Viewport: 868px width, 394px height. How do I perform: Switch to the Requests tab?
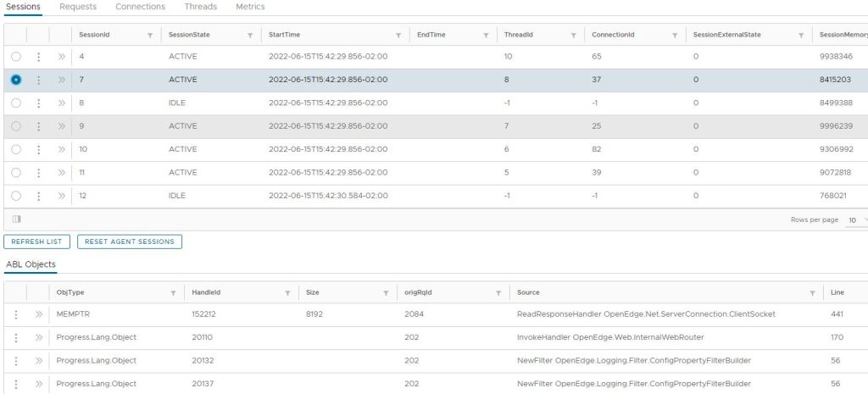[x=78, y=7]
